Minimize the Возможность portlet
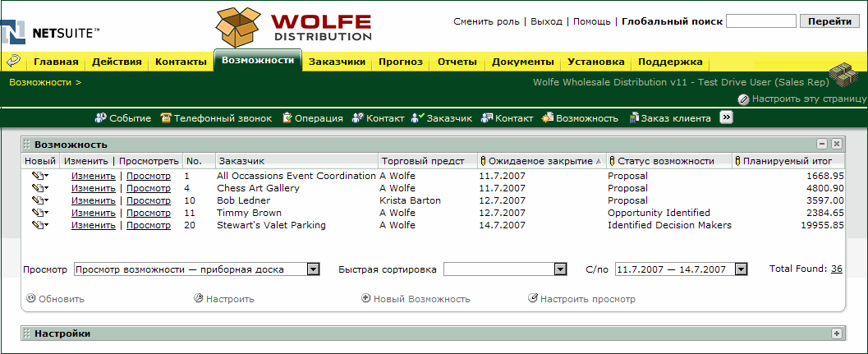Image resolution: width=868 pixels, height=354 pixels. 823,144
